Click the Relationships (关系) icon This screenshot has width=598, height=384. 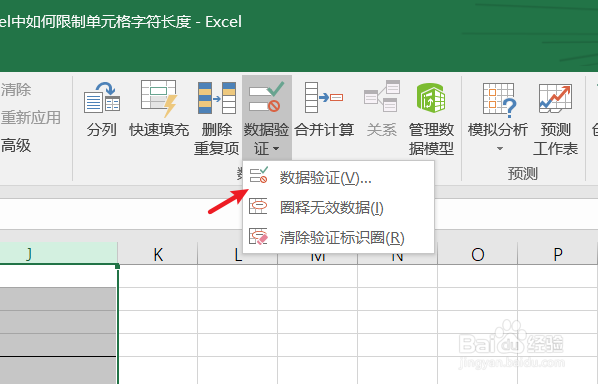click(382, 96)
